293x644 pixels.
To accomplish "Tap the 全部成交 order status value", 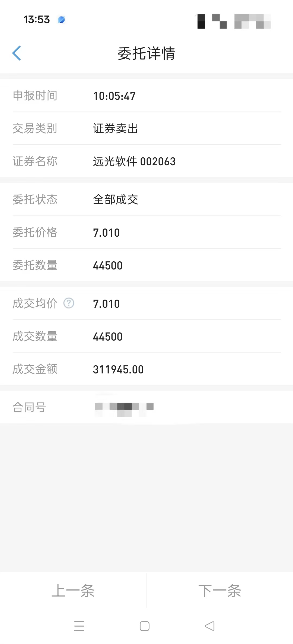I will 115,200.
